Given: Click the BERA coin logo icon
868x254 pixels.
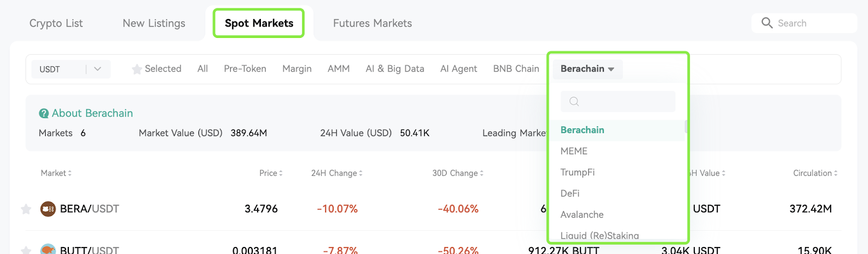Looking at the screenshot, I should coord(48,209).
